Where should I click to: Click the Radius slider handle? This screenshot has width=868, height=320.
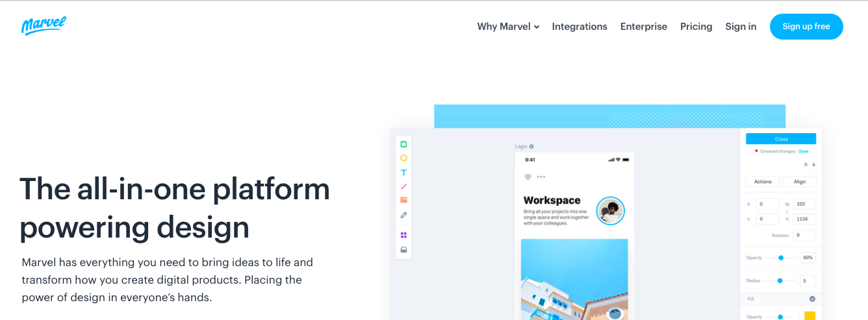tap(780, 280)
